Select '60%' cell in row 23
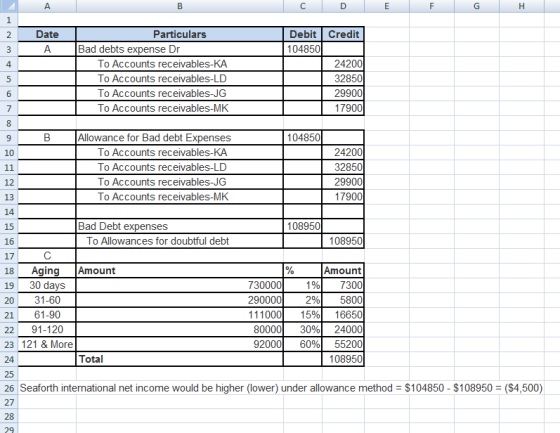Screen dimensions: 560x433 click(303, 344)
